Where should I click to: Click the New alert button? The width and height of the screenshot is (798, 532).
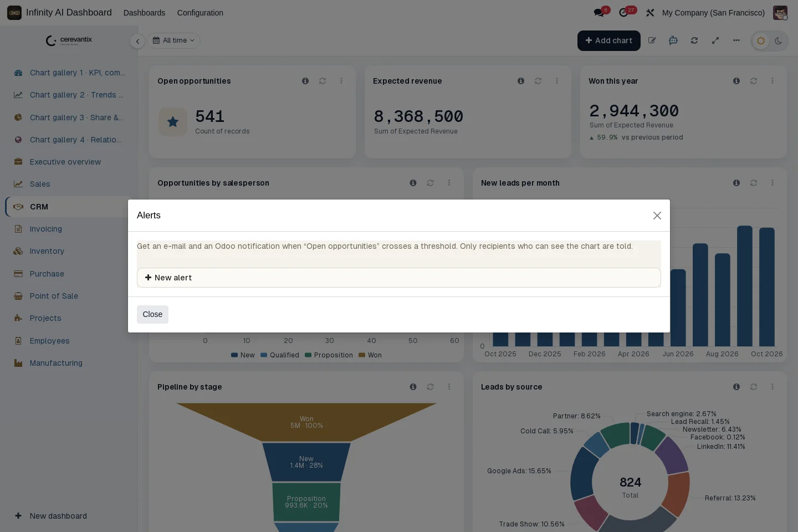[399, 278]
